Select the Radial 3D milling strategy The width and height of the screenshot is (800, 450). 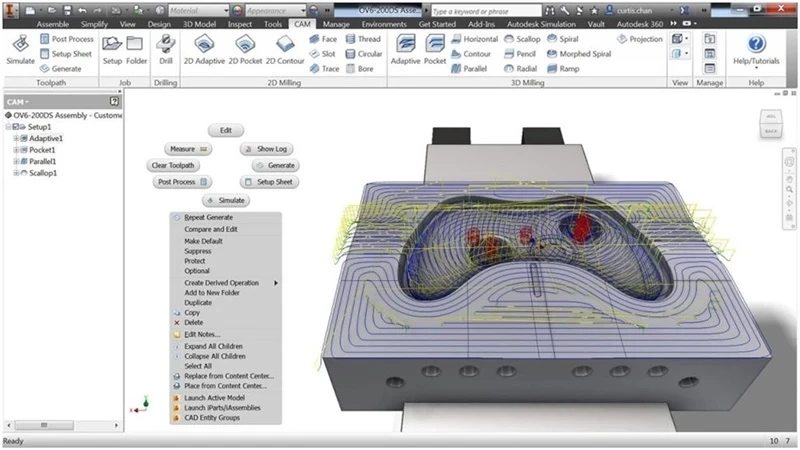click(520, 68)
